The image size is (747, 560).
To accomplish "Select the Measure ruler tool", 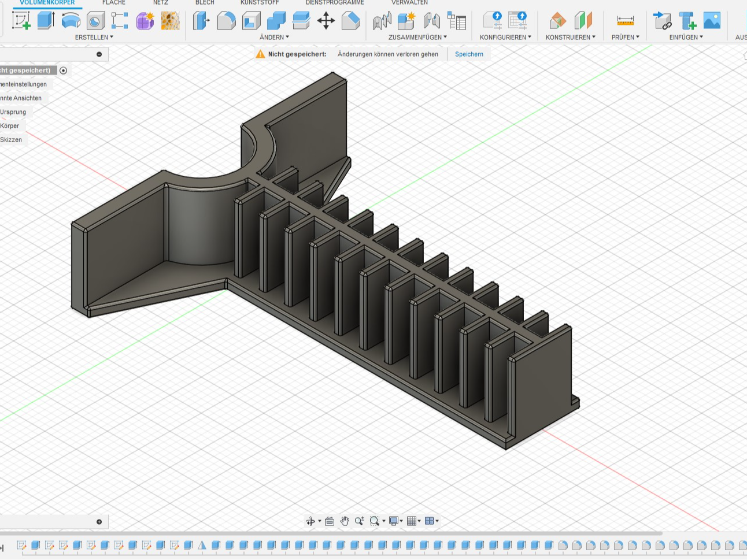I will (x=625, y=21).
